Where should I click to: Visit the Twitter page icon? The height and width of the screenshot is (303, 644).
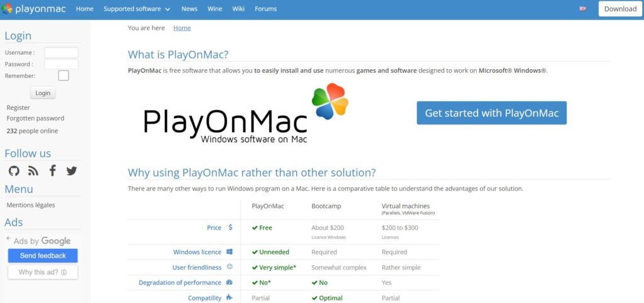pyautogui.click(x=72, y=171)
